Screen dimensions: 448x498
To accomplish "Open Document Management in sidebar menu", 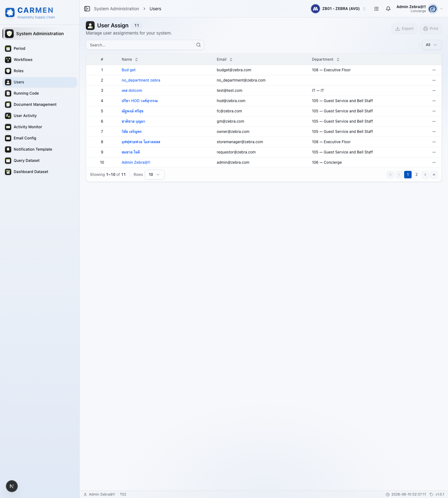I will click(x=40, y=105).
